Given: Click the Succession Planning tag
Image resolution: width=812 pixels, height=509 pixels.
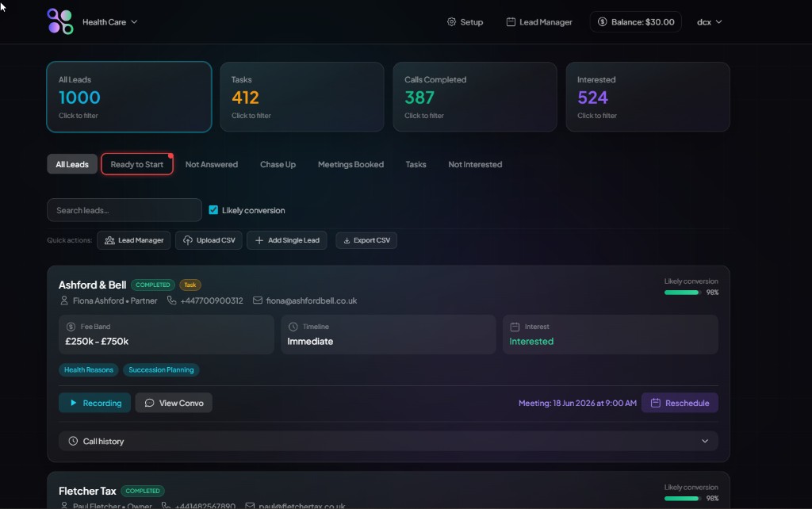Looking at the screenshot, I should tap(161, 369).
